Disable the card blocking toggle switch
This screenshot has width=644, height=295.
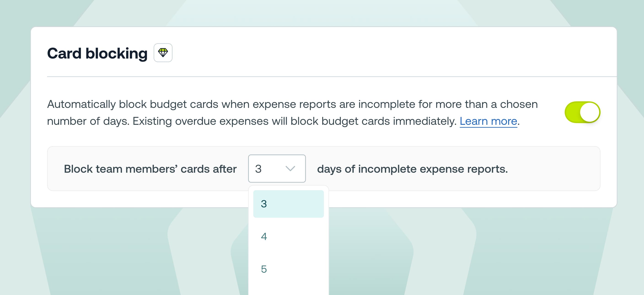point(582,112)
